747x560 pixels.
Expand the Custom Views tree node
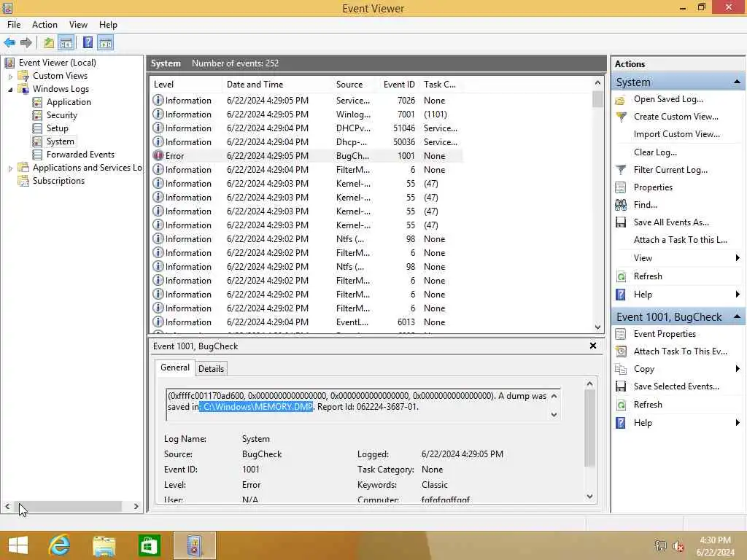coord(10,76)
